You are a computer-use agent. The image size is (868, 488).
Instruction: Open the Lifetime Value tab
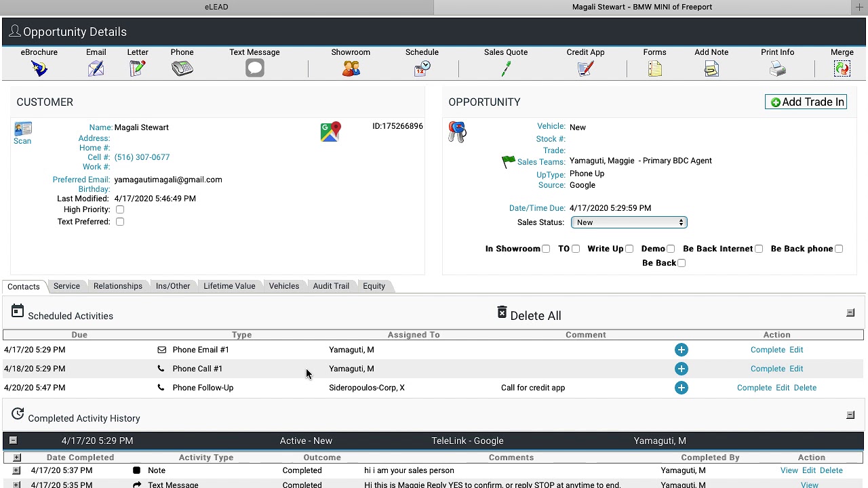(x=229, y=286)
